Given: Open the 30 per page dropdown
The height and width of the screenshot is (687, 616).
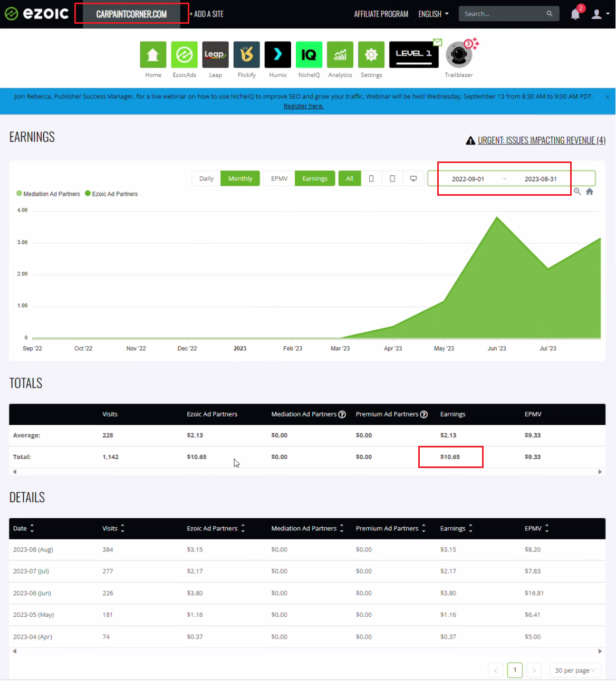Looking at the screenshot, I should [x=575, y=671].
